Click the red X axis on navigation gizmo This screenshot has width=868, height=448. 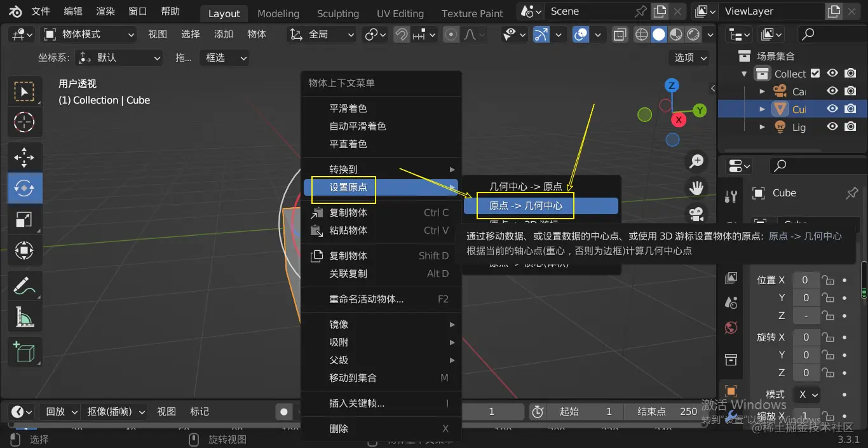click(x=679, y=119)
